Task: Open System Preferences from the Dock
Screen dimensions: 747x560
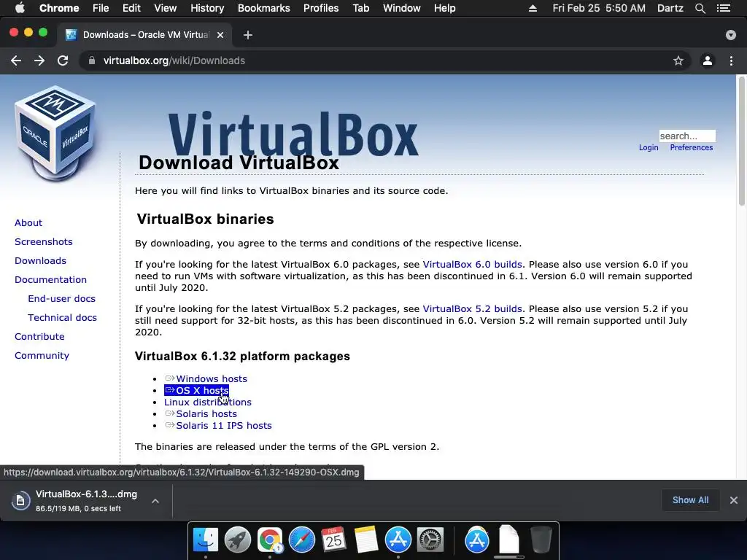Action: pyautogui.click(x=430, y=540)
